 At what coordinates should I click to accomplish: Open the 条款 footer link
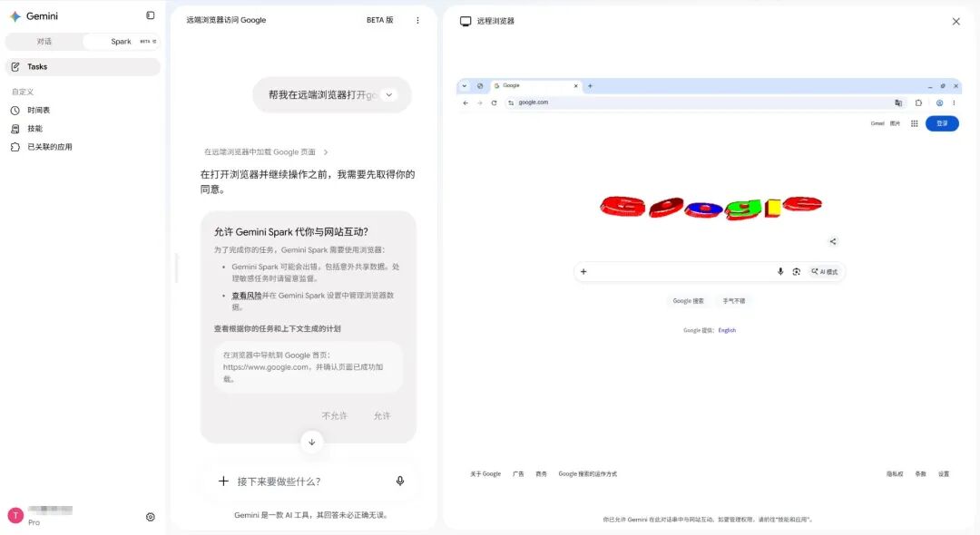point(921,474)
